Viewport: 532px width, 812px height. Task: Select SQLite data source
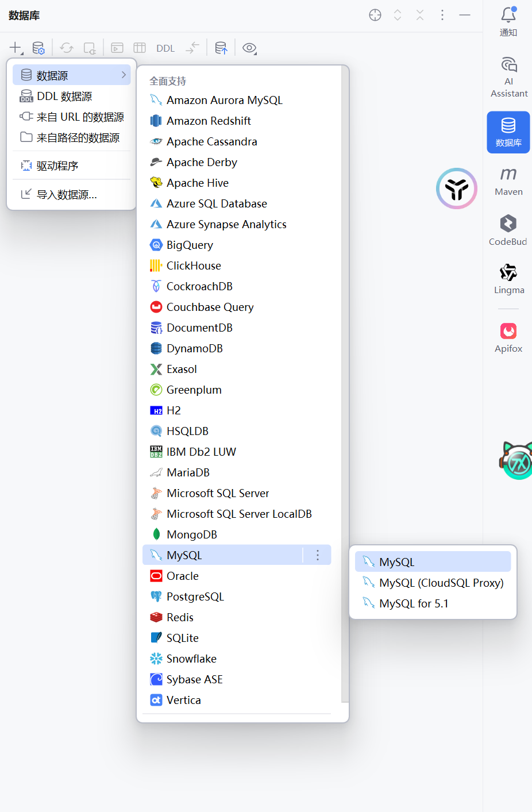pos(237,638)
